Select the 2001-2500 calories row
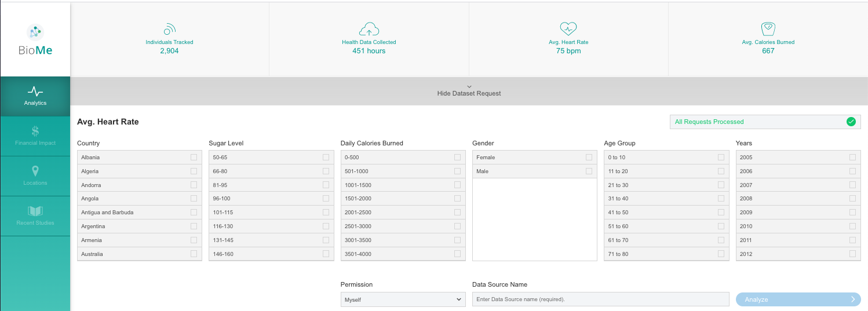Image resolution: width=868 pixels, height=311 pixels. click(403, 212)
